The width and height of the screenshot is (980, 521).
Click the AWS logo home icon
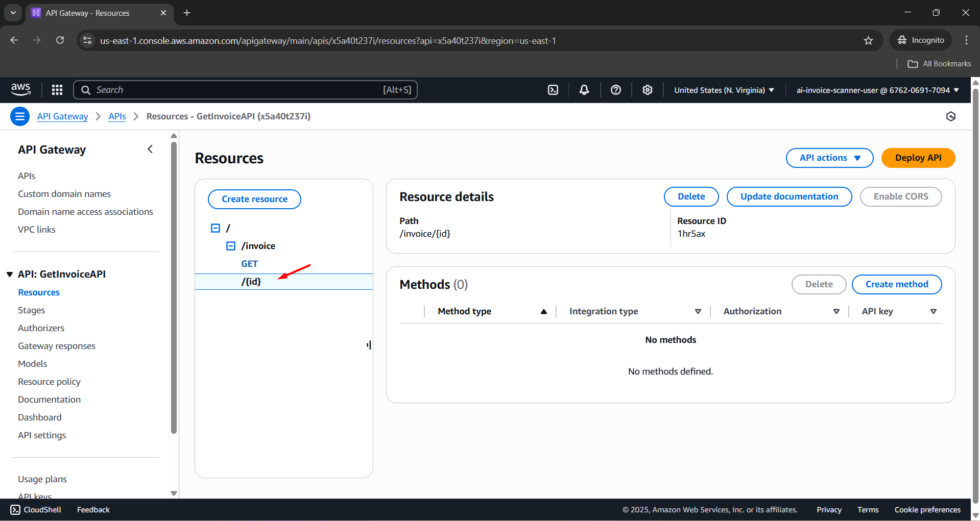(21, 89)
